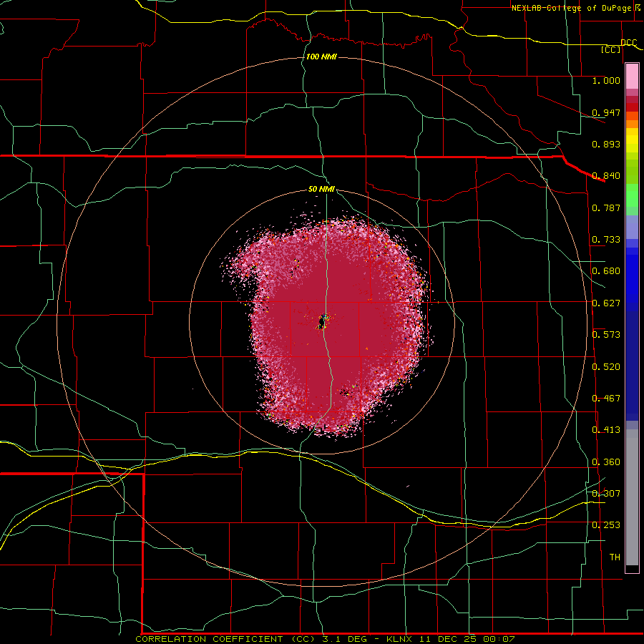Viewport: 644px width, 644px height.
Task: Select the 1.000 scale value
Action: (606, 80)
